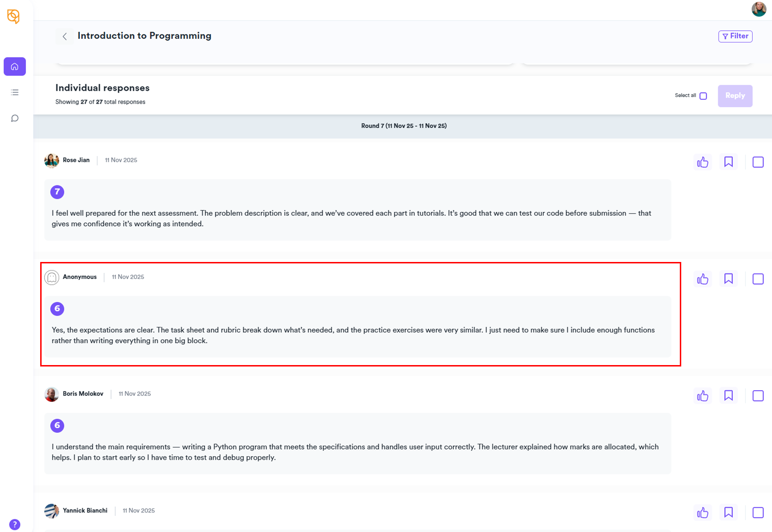
Task: Open the list view sidebar icon
Action: pos(15,92)
